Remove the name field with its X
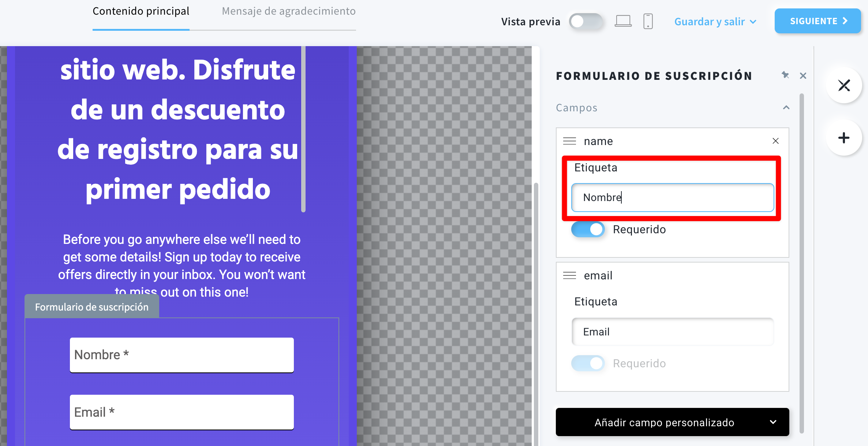Viewport: 868px width, 446px height. pyautogui.click(x=775, y=141)
